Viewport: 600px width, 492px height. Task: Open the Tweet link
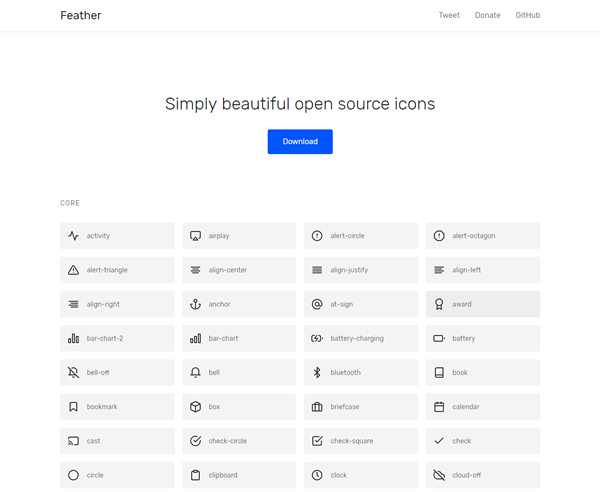(x=449, y=15)
